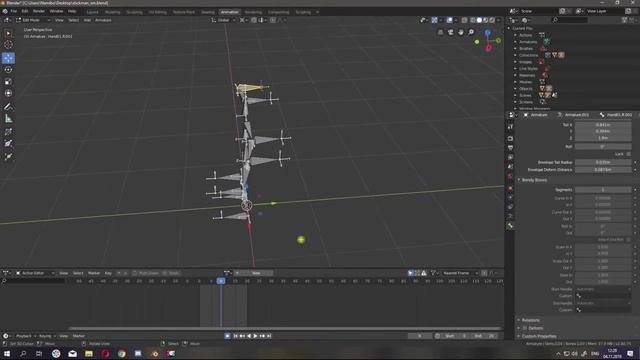Viewport: 640px width, 360px height.
Task: Switch to the Scripting workspace tab
Action: 303,12
